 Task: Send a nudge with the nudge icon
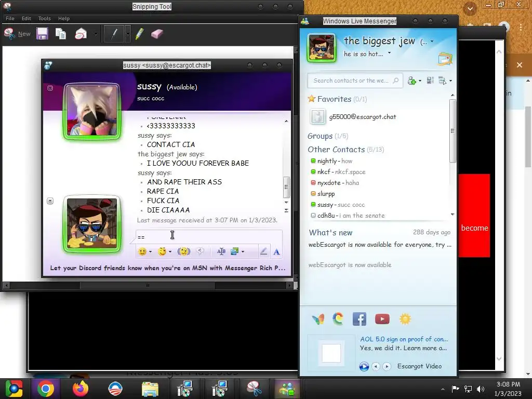point(184,251)
